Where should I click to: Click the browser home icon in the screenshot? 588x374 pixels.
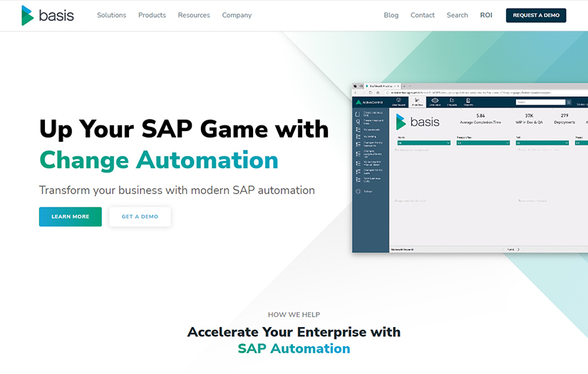coord(378,93)
